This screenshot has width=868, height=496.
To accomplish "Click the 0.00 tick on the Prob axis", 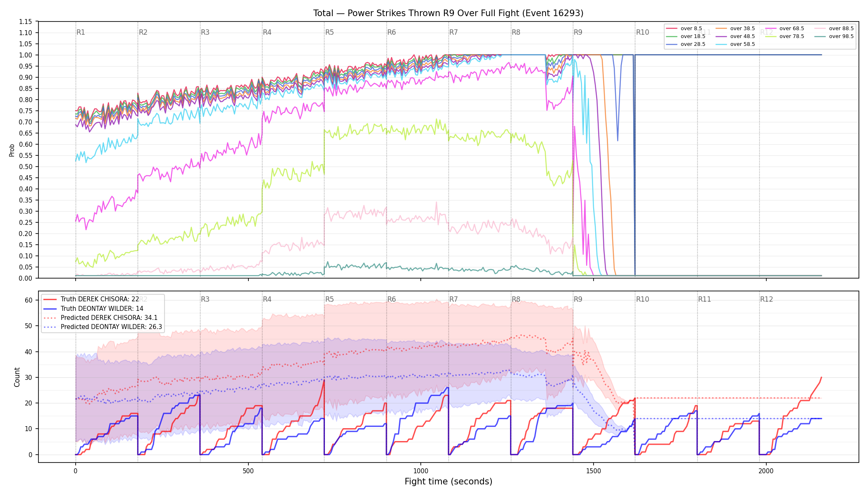I will tap(26, 278).
